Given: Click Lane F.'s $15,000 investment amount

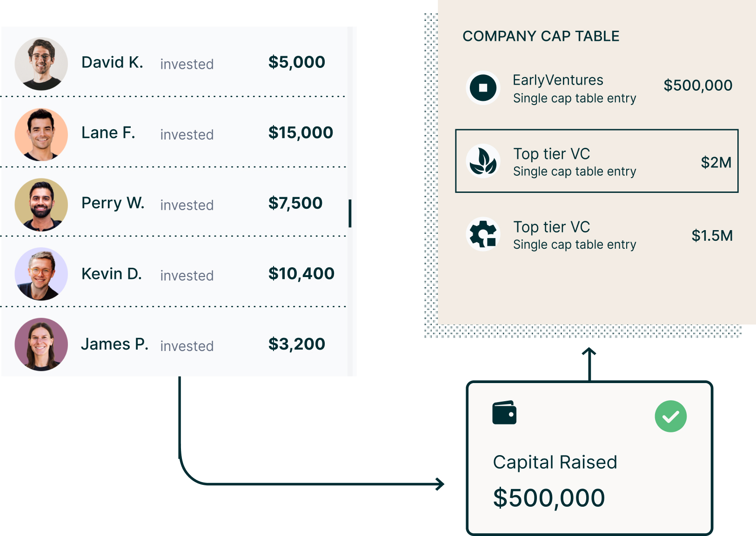Looking at the screenshot, I should (301, 132).
